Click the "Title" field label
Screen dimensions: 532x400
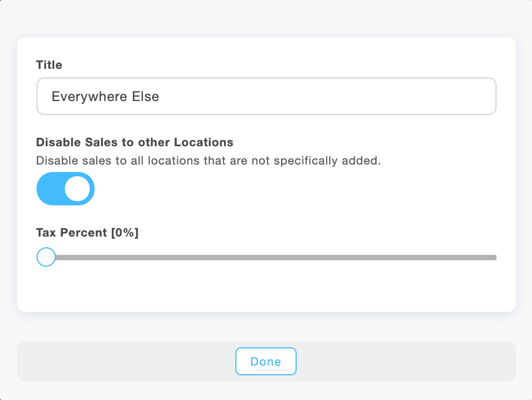pos(49,65)
